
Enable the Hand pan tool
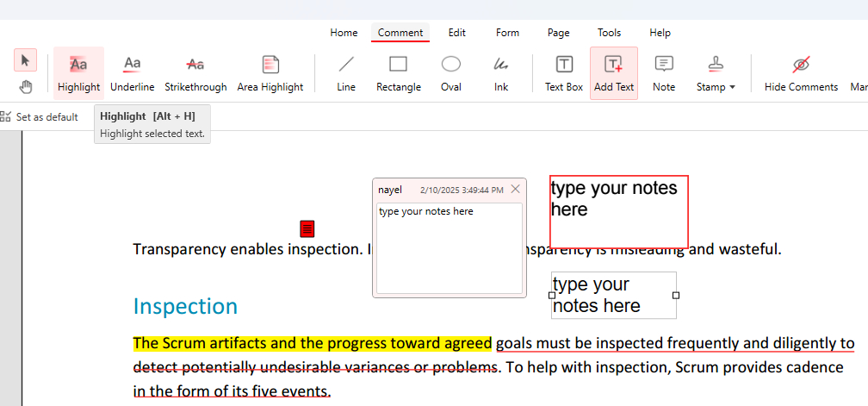(26, 86)
